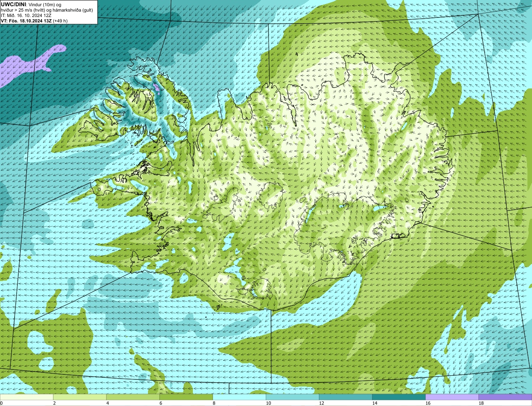Click the "Vindur (10m) og" header text
This screenshot has height=406, width=532.
[44, 4]
